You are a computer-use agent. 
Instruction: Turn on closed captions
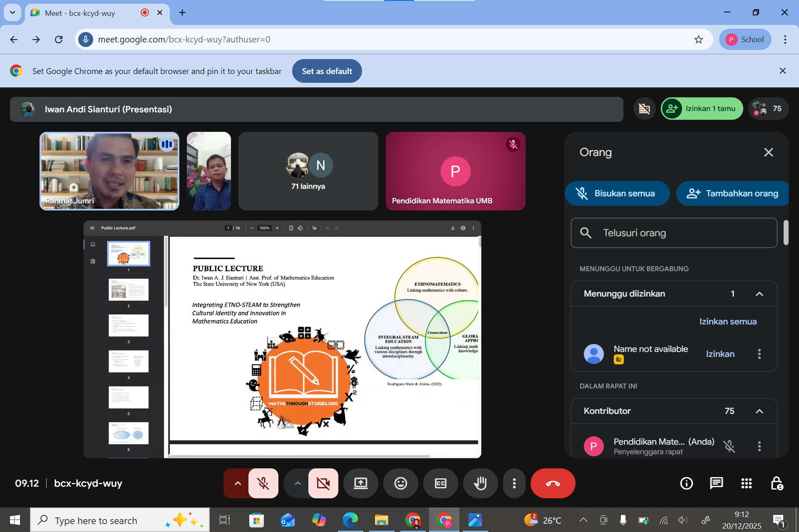440,483
